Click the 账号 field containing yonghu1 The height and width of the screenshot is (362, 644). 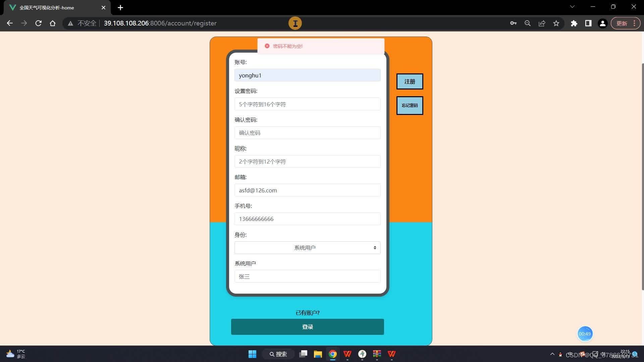tap(307, 75)
